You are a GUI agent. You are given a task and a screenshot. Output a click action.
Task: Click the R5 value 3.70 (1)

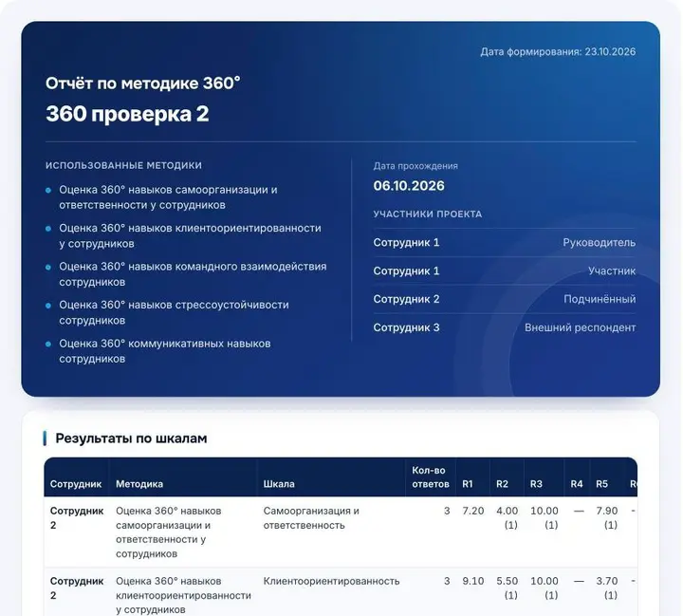pyautogui.click(x=607, y=588)
